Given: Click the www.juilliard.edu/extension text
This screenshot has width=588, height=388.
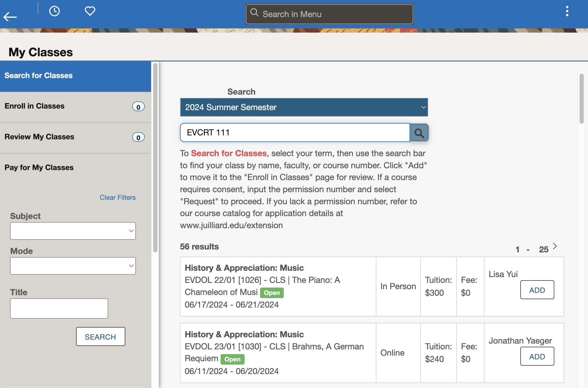Looking at the screenshot, I should [231, 225].
